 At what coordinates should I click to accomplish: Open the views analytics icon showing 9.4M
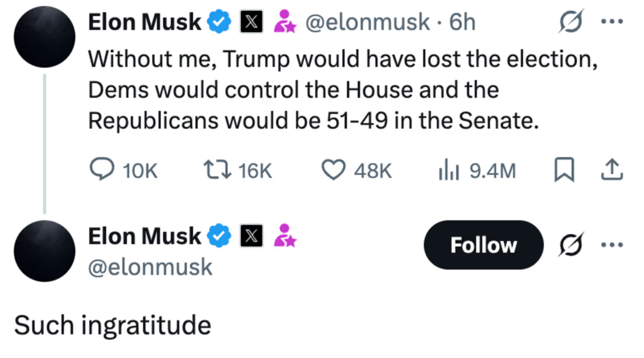(x=449, y=169)
